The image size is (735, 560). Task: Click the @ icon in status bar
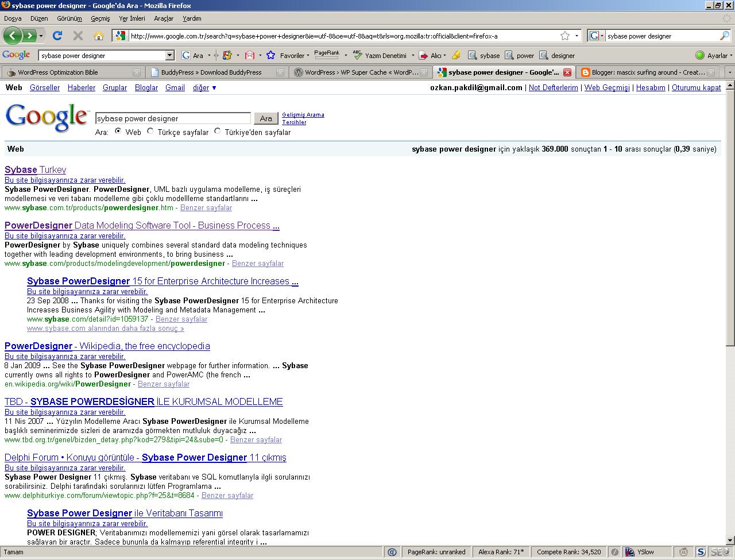(x=392, y=552)
